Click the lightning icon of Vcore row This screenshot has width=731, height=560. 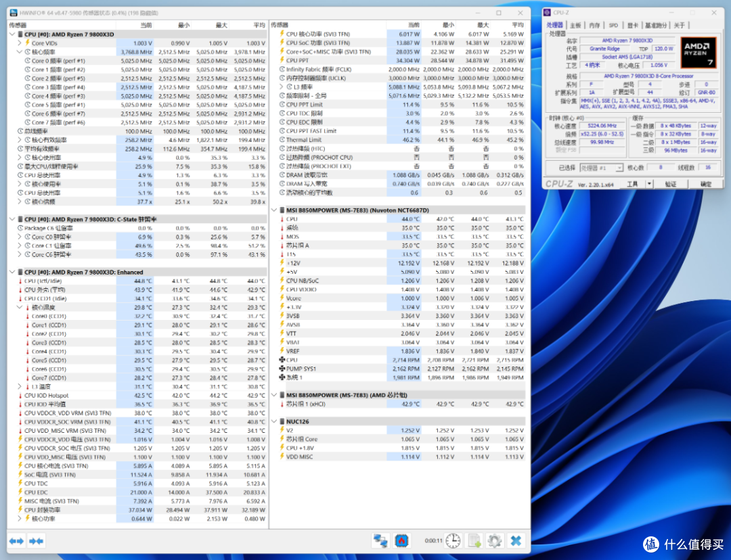point(282,298)
